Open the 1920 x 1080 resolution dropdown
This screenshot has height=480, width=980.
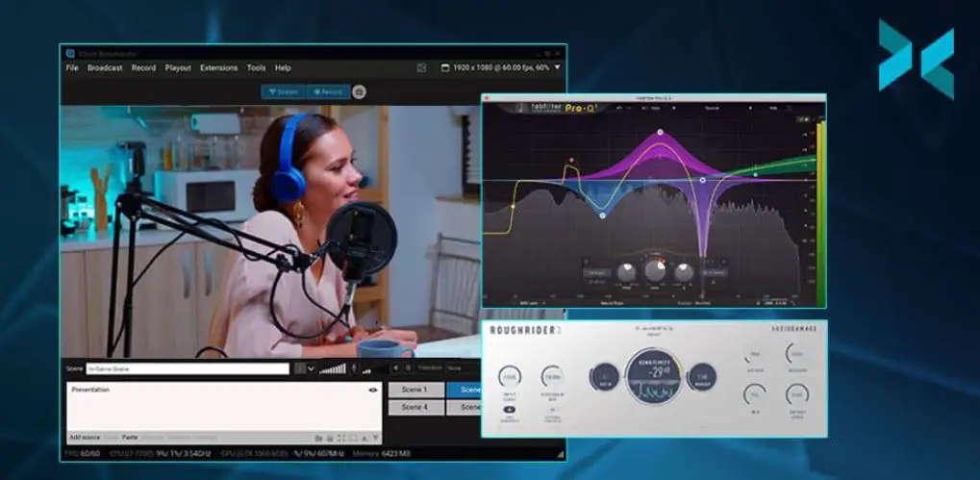(501, 67)
